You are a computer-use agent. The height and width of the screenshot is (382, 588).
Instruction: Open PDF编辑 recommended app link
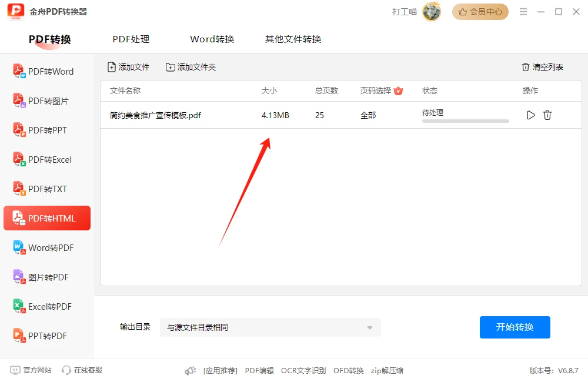[259, 371]
